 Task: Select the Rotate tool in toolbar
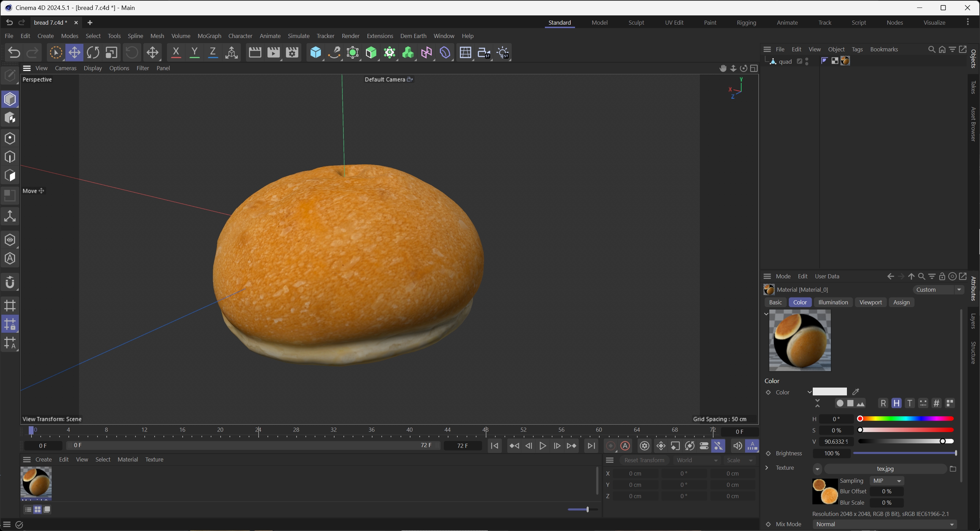[x=93, y=52]
